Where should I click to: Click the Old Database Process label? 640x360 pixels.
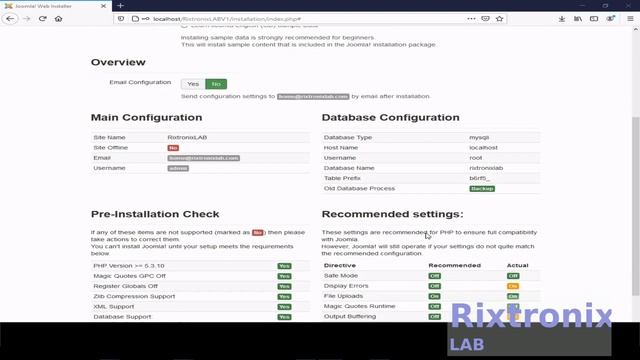click(359, 189)
